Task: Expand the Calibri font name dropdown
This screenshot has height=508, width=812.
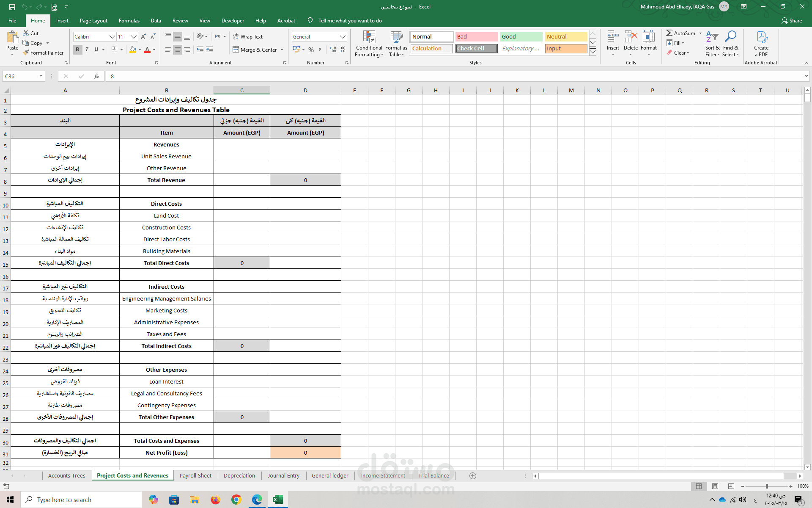Action: (x=112, y=37)
